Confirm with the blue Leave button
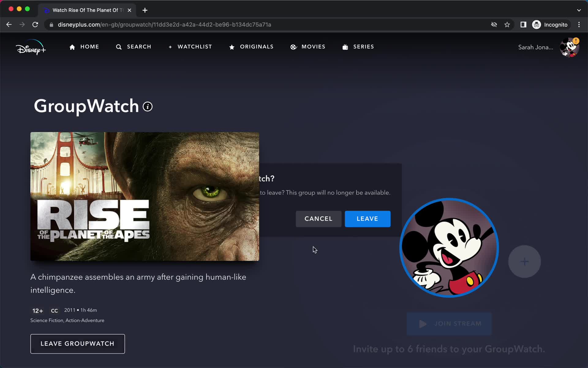The image size is (588, 368). (x=367, y=219)
